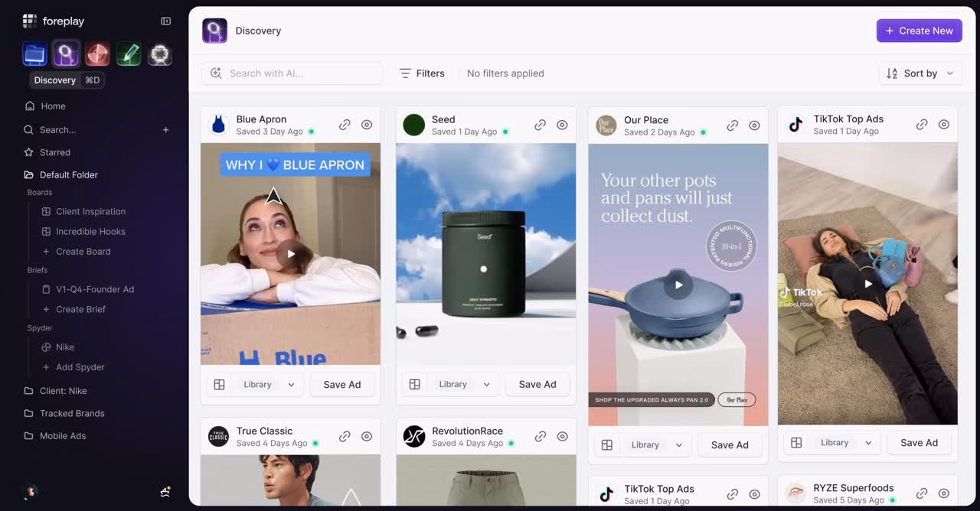Save the Seed ad
This screenshot has width=980, height=511.
[537, 384]
